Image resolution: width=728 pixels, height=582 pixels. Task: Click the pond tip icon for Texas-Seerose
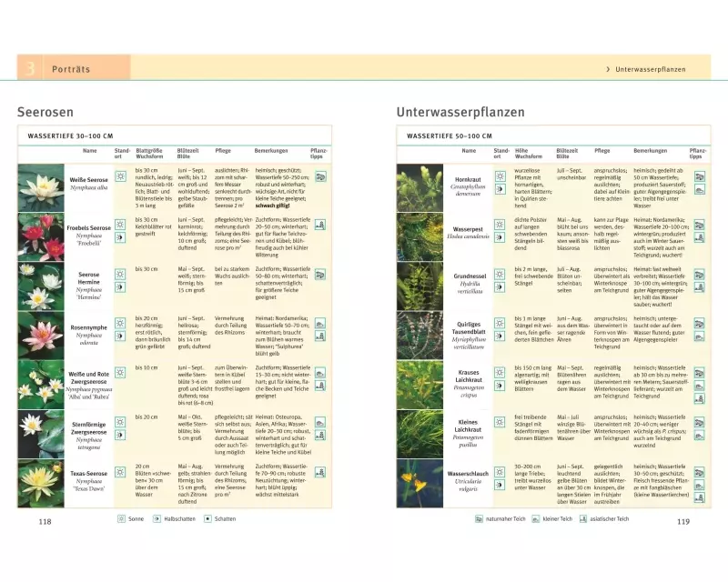coord(319,473)
